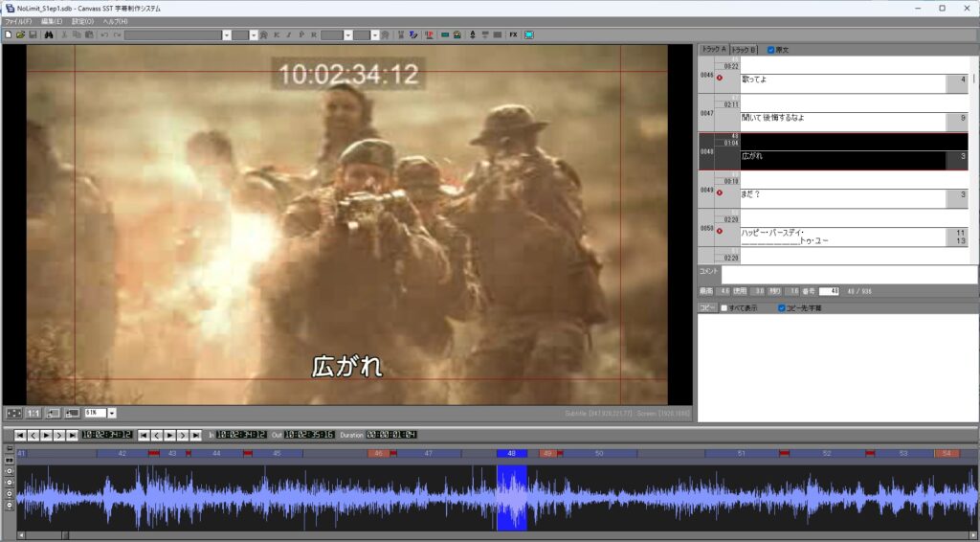
Task: Uncheck the 原文 checkbox
Action: pyautogui.click(x=770, y=50)
